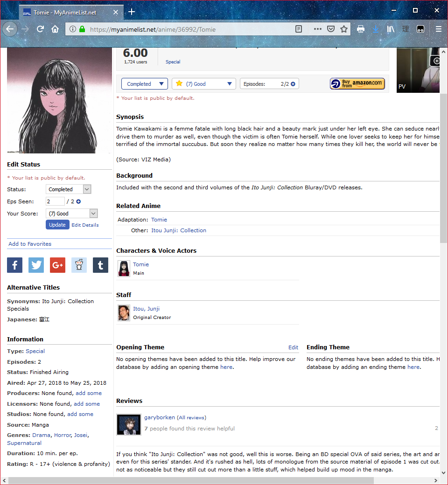Open page actions three-dot menu

point(317,29)
